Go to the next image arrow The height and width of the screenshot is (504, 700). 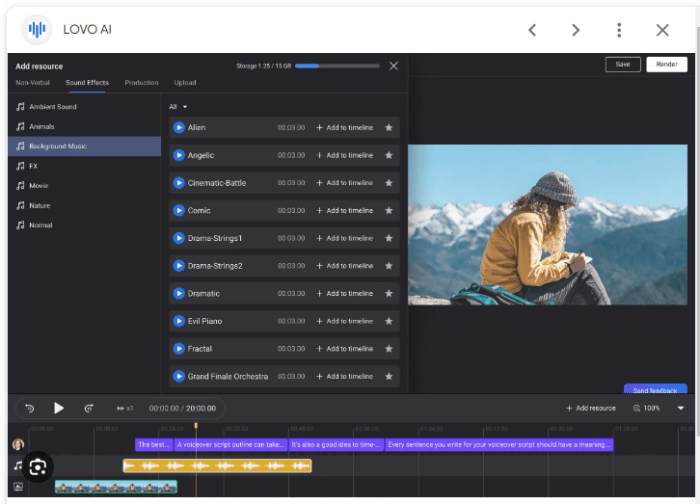tap(576, 30)
